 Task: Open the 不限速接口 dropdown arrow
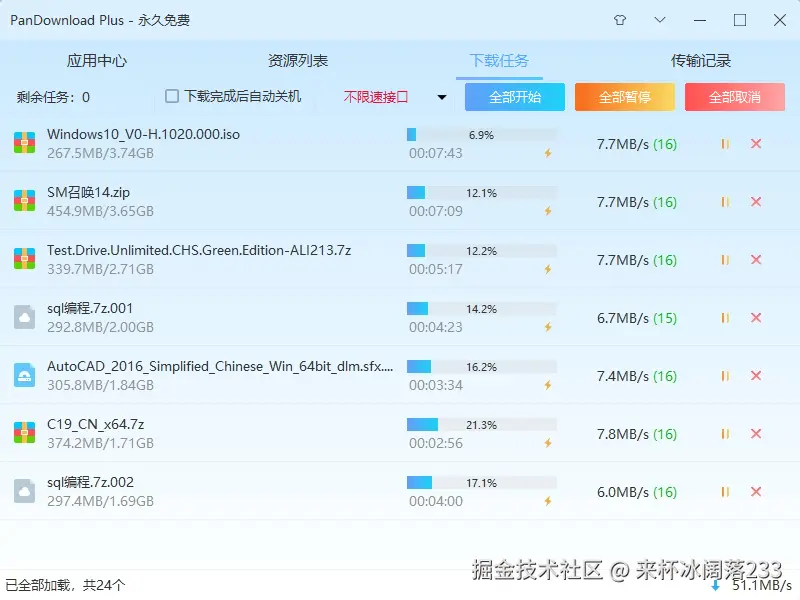pos(442,97)
